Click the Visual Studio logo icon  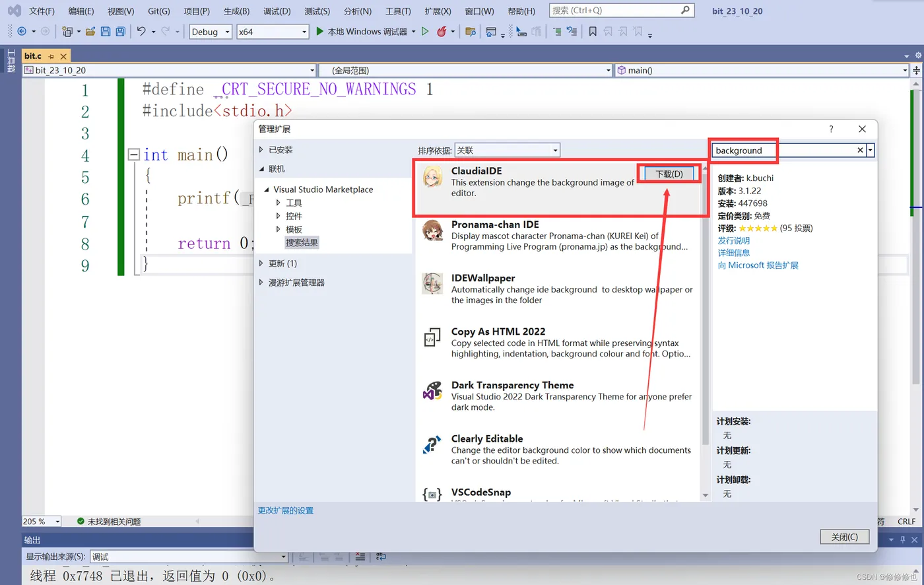14,11
